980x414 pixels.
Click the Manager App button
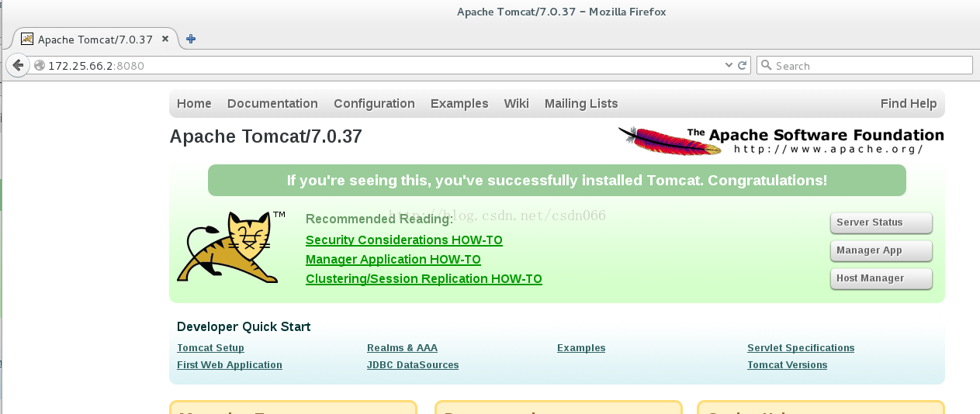click(881, 250)
